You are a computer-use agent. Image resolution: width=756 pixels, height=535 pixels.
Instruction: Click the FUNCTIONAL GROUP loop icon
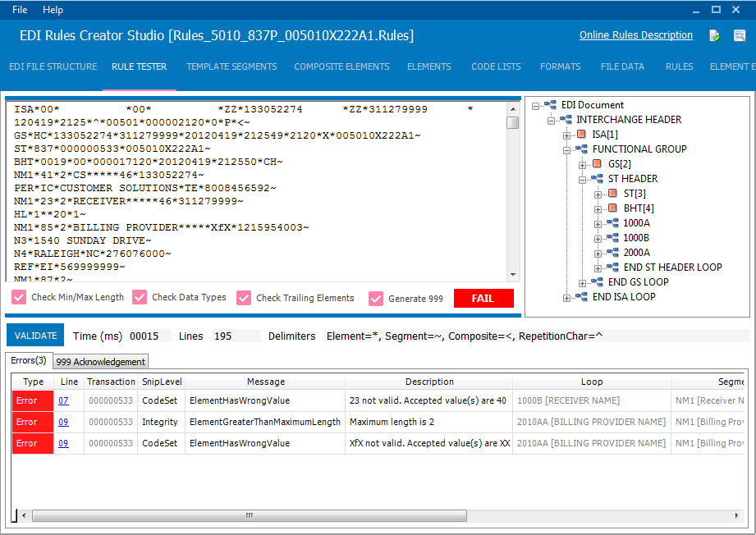pyautogui.click(x=581, y=149)
